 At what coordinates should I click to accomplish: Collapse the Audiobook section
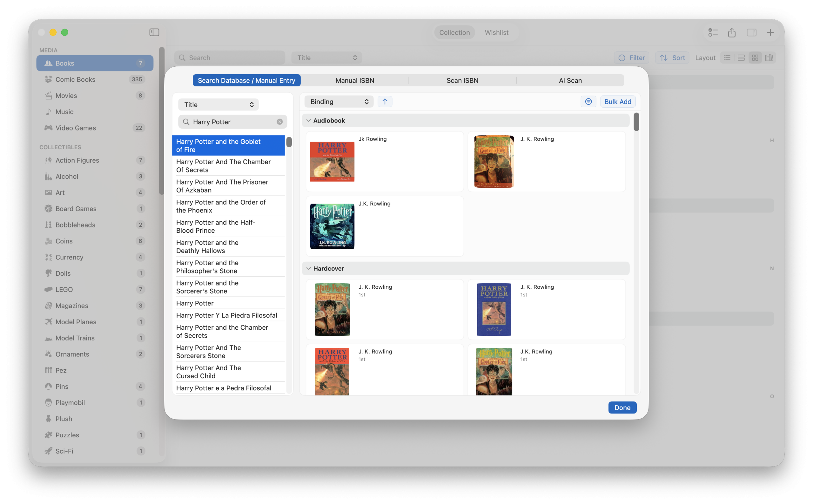(308, 120)
